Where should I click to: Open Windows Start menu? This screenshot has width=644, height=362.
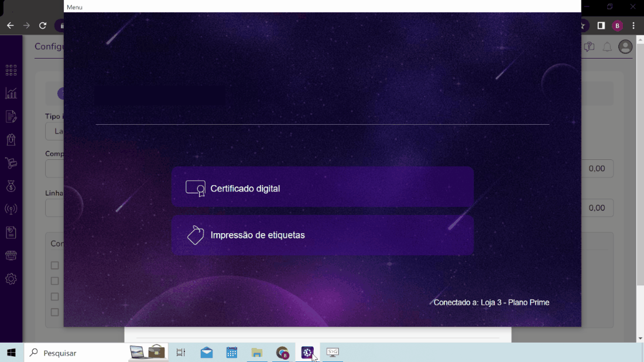click(12, 353)
